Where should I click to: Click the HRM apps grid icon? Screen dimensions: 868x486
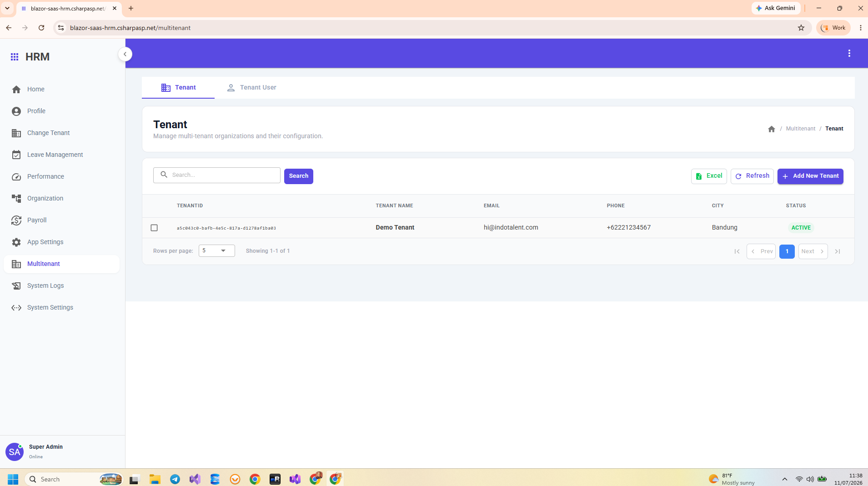(15, 57)
